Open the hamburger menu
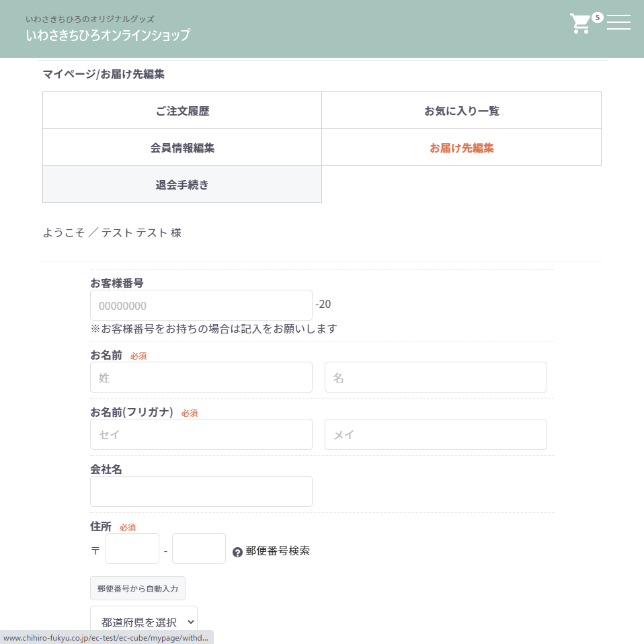The height and width of the screenshot is (644, 644). tap(618, 22)
